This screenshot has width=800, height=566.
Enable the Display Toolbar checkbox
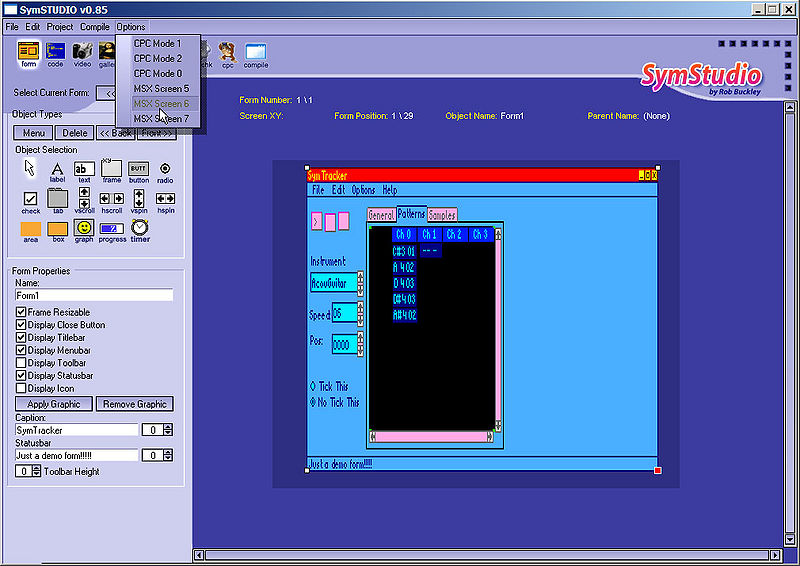[21, 363]
